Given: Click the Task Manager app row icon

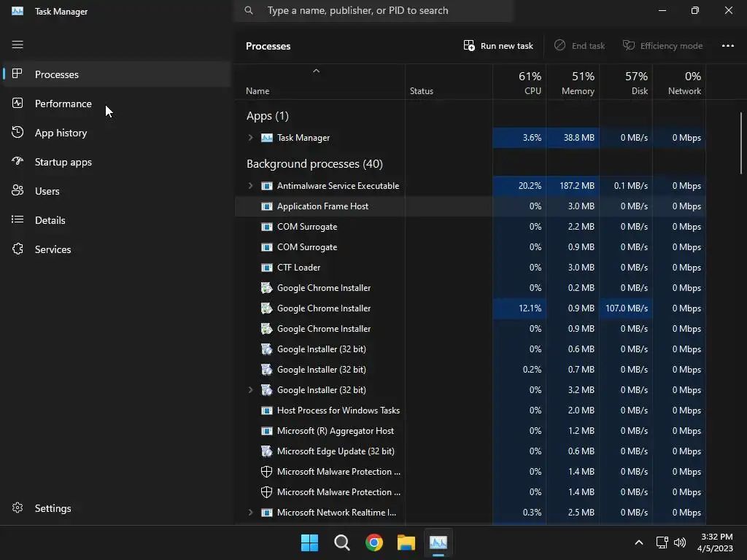Looking at the screenshot, I should (267, 138).
